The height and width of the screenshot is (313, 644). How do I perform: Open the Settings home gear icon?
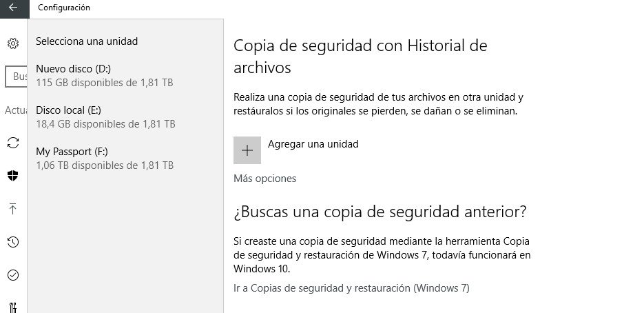coord(13,43)
